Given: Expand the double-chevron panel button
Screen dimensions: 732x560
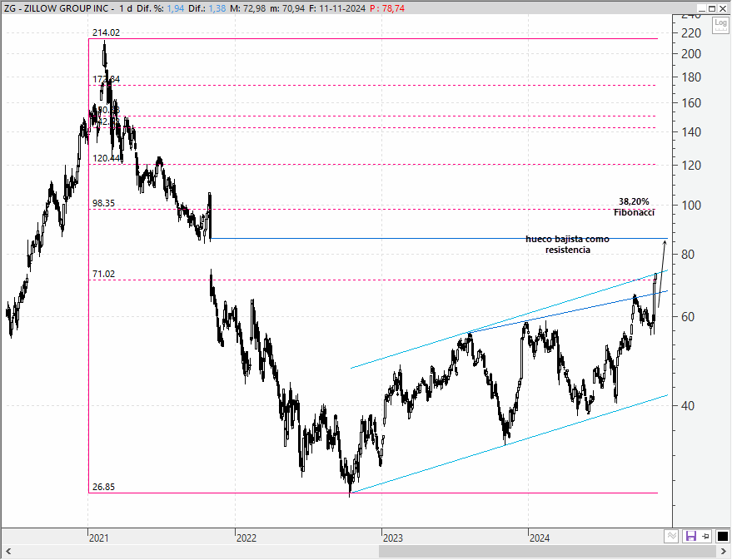Looking at the screenshot, I should 671,536.
